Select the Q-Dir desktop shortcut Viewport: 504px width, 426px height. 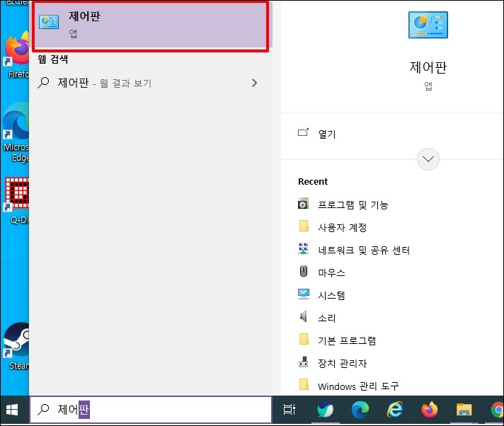(x=16, y=200)
